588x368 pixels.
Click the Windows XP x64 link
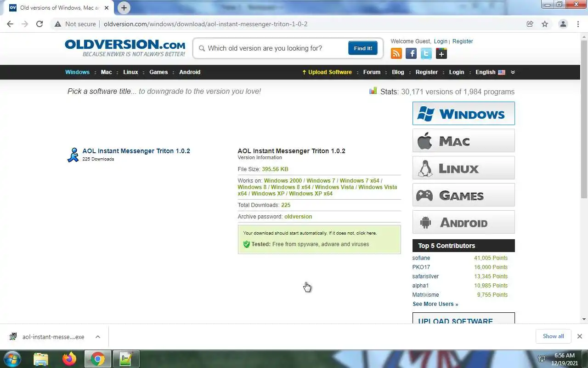click(311, 194)
